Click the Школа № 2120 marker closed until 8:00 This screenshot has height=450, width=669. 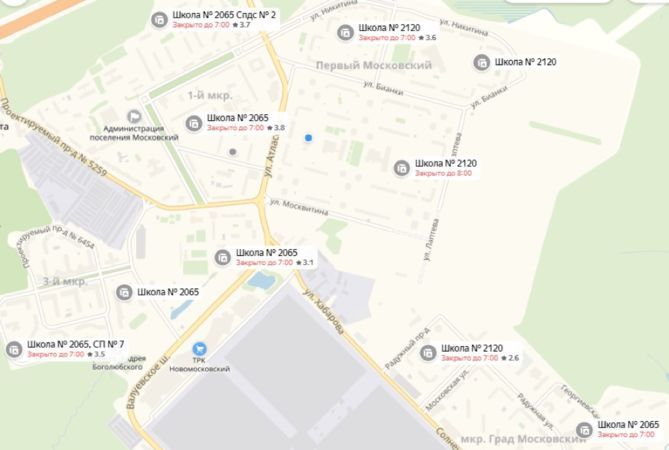click(x=401, y=168)
